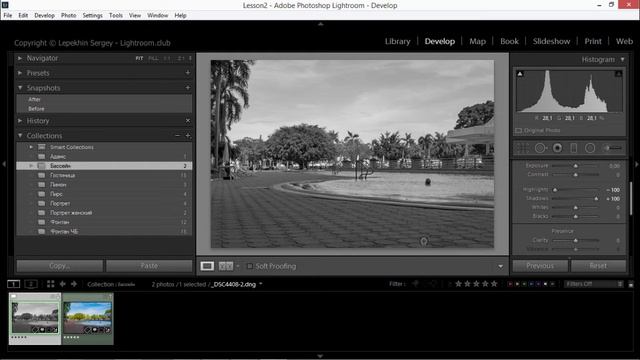Select the black-and-white filmstrip thumbnail
The height and width of the screenshot is (360, 640).
click(x=35, y=318)
